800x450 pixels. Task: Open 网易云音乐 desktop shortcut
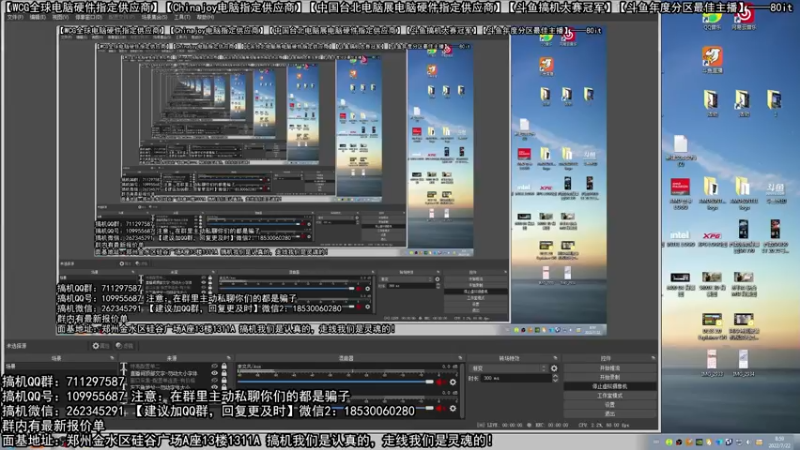click(744, 19)
